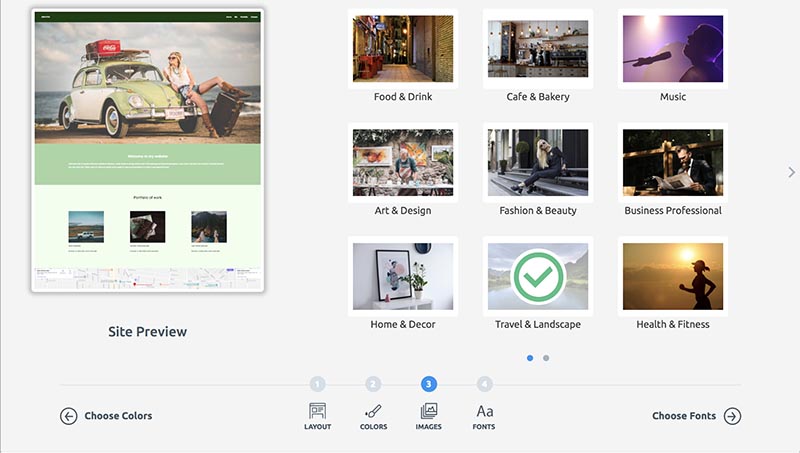Pick the Music image category

(x=673, y=49)
